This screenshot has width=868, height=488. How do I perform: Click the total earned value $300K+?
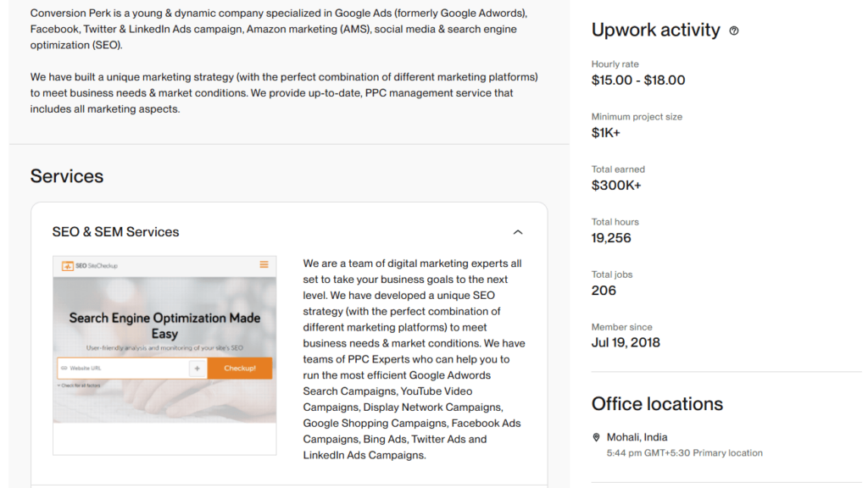coord(616,186)
